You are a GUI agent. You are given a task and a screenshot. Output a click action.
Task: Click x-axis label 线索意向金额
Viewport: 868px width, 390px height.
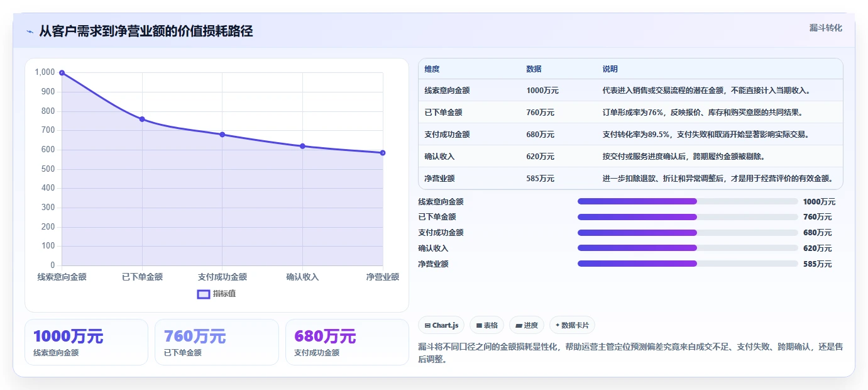click(62, 277)
